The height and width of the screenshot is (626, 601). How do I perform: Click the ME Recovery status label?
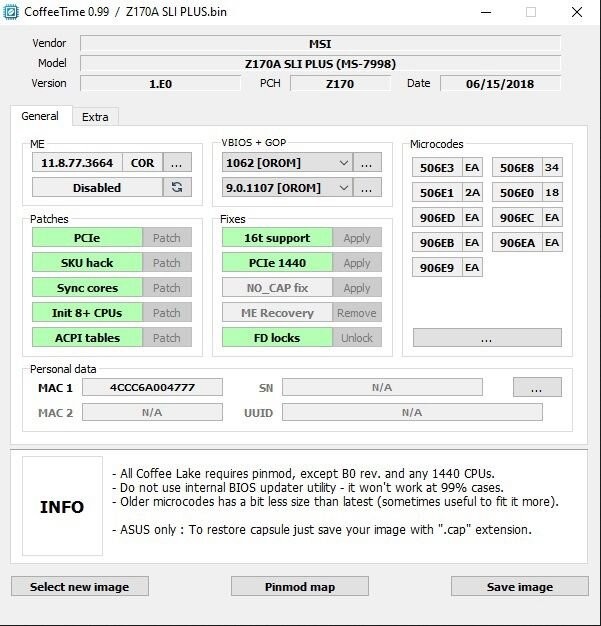[x=277, y=313]
